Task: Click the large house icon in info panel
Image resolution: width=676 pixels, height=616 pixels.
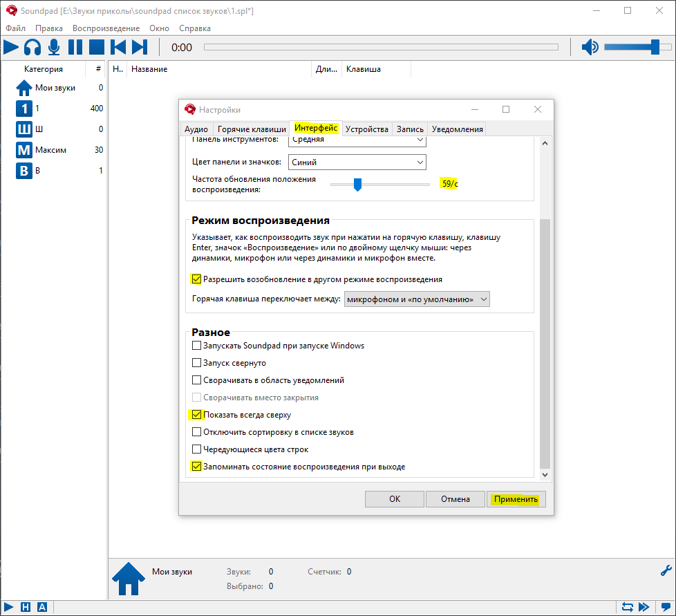Action: point(129,579)
